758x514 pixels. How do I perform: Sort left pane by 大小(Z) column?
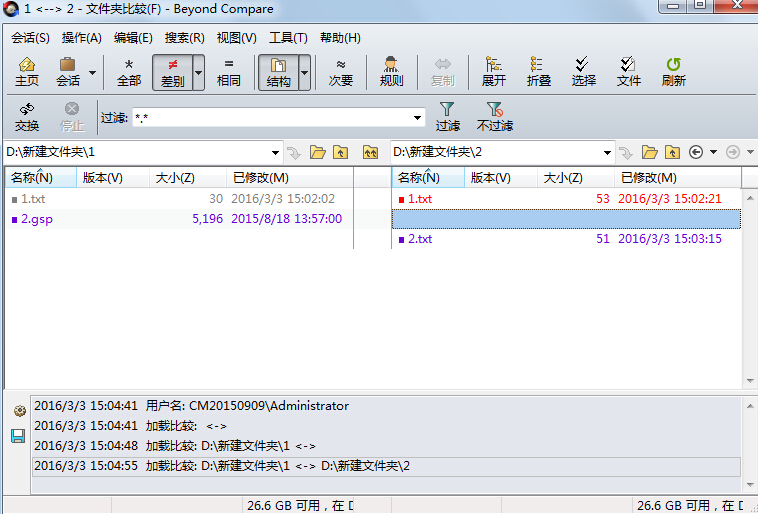point(188,178)
